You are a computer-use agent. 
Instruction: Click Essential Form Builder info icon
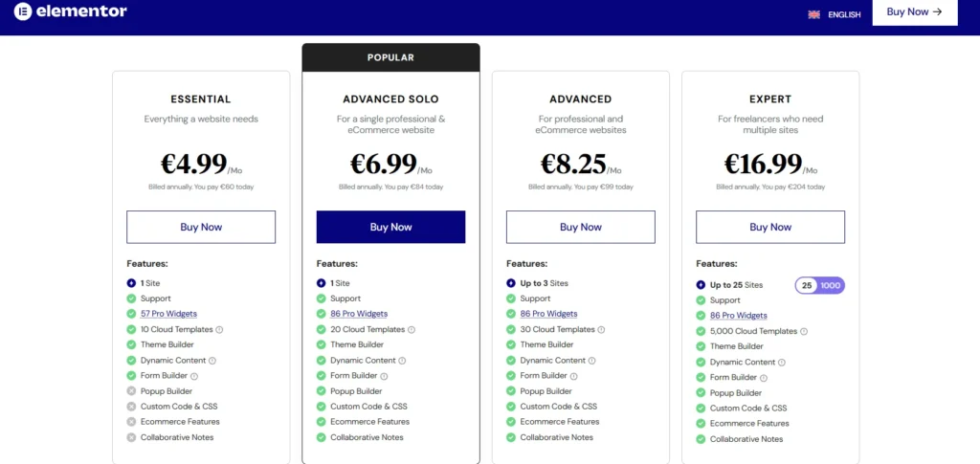193,377
